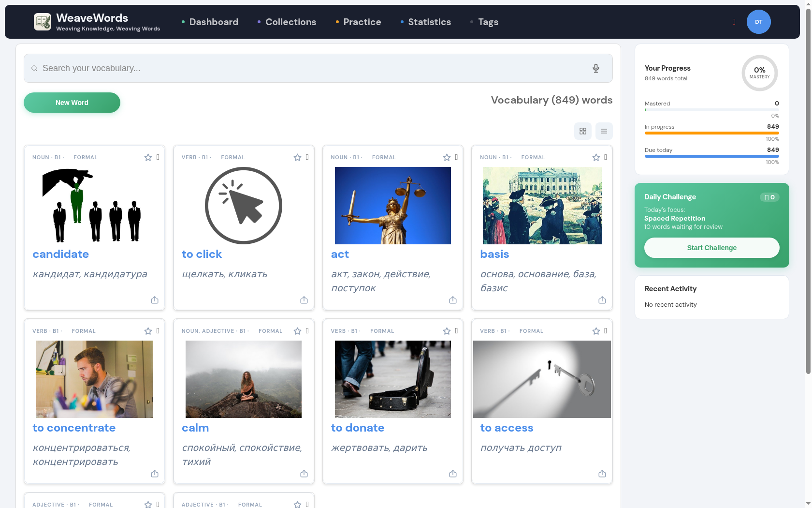Share the basis word card
Image resolution: width=812 pixels, height=508 pixels.
tap(602, 300)
